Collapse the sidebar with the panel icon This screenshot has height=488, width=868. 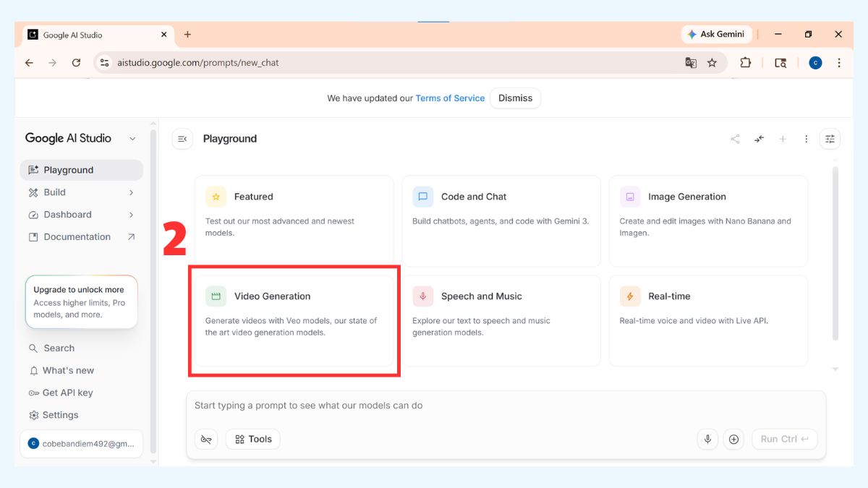point(182,139)
